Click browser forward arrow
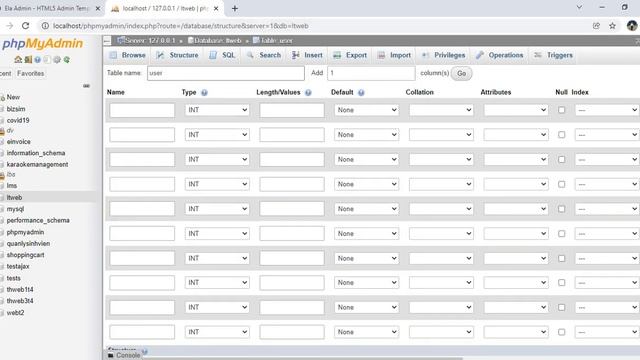 [x=9, y=26]
